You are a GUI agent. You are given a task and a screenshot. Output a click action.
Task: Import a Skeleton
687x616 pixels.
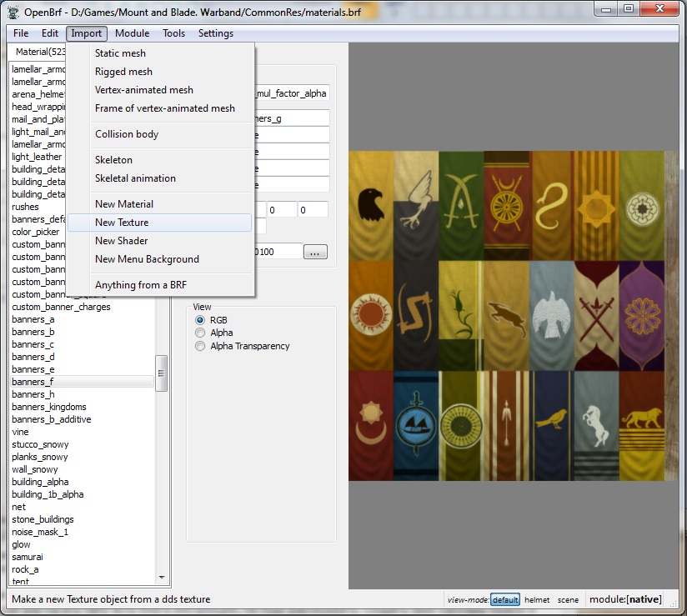[x=160, y=160]
